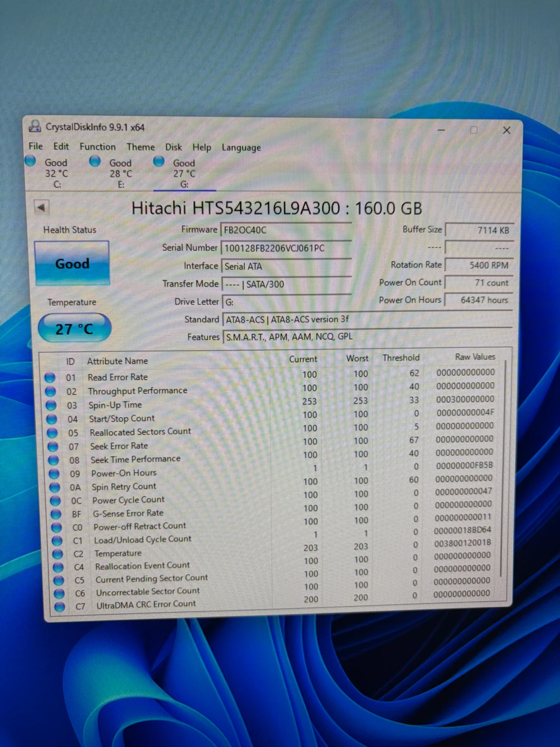Image resolution: width=560 pixels, height=747 pixels.
Task: Click raw value 00000000FB5B
Action: coord(464,465)
